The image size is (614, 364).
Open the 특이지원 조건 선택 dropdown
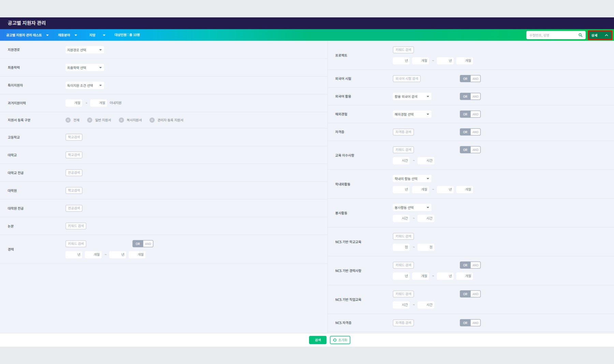pos(85,85)
